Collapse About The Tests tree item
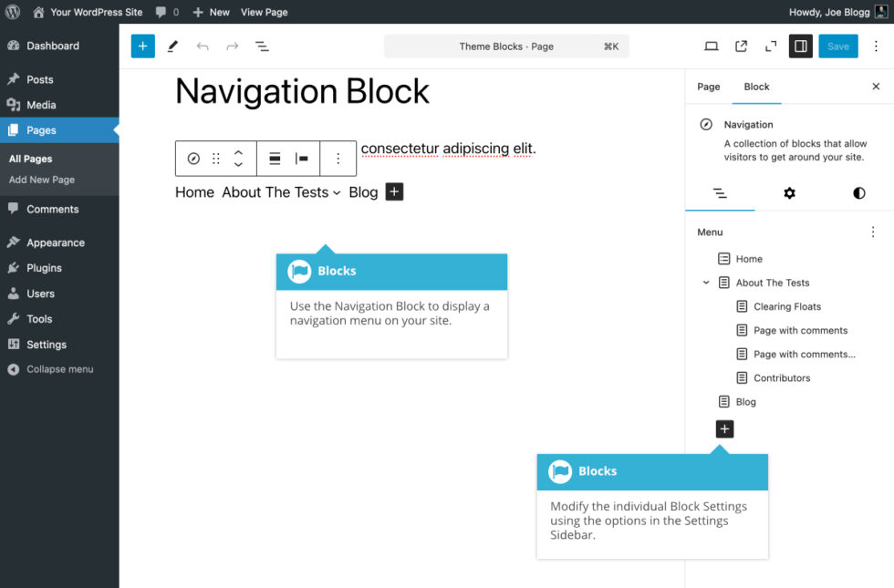The image size is (894, 588). coord(706,283)
